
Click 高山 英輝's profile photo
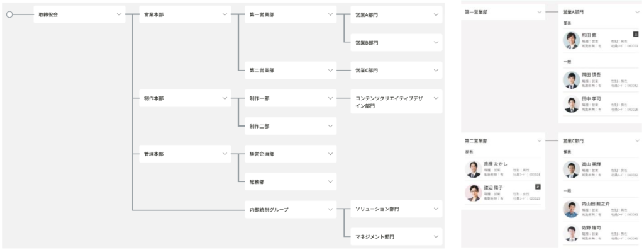[571, 169]
